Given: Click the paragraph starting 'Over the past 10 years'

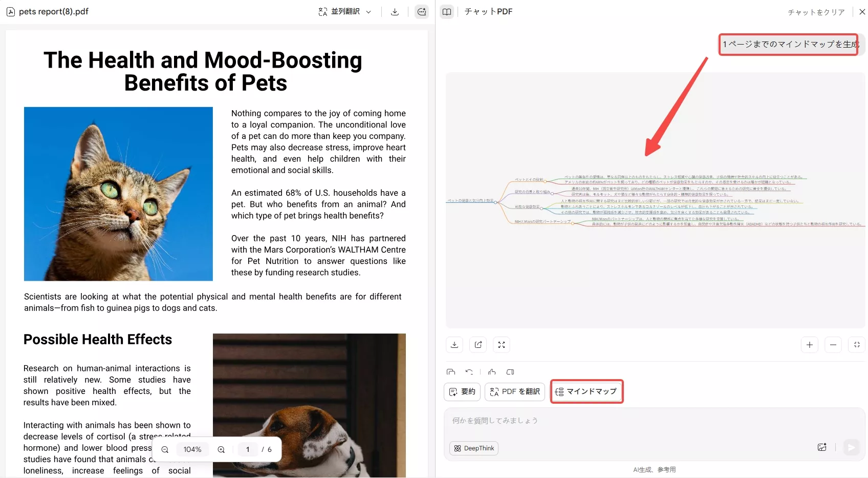Looking at the screenshot, I should pos(318,255).
